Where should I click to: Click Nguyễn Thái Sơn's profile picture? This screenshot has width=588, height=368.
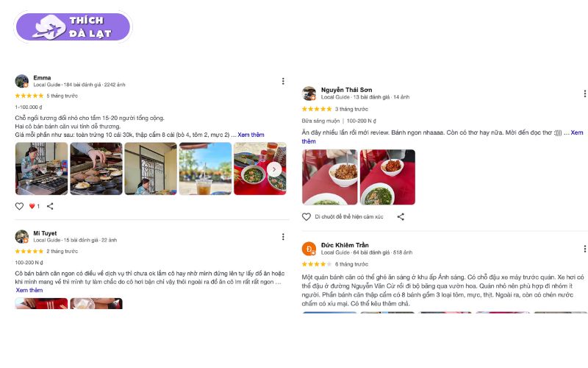tap(309, 93)
